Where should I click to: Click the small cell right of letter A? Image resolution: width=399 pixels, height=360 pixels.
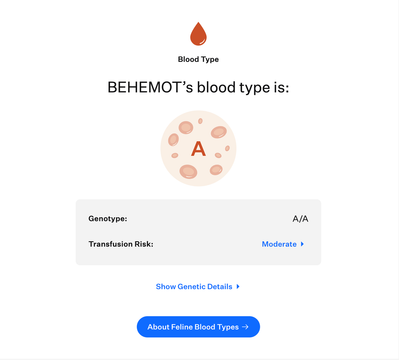[218, 155]
